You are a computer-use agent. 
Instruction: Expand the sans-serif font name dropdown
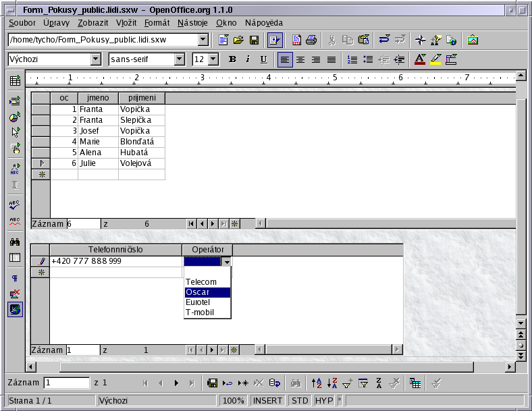click(179, 59)
